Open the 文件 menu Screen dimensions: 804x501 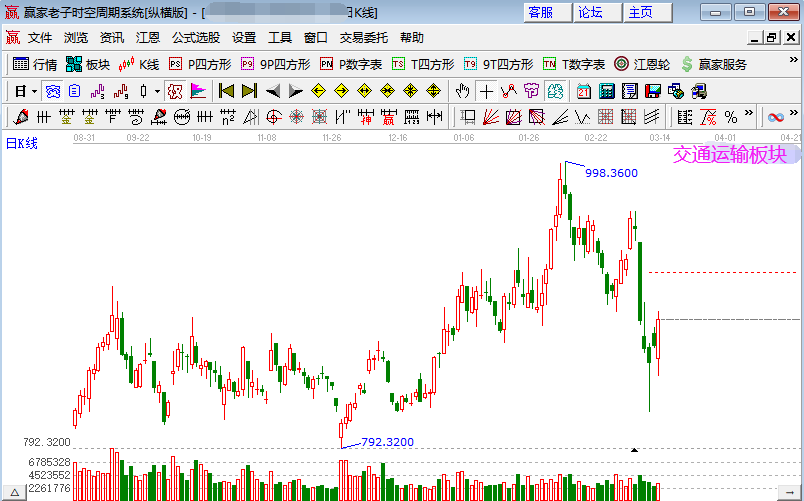[x=39, y=37]
